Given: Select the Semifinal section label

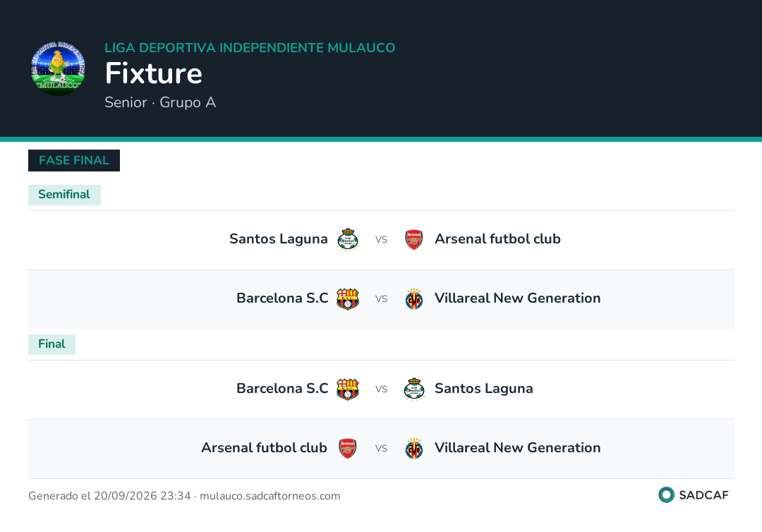Looking at the screenshot, I should click(x=64, y=195).
